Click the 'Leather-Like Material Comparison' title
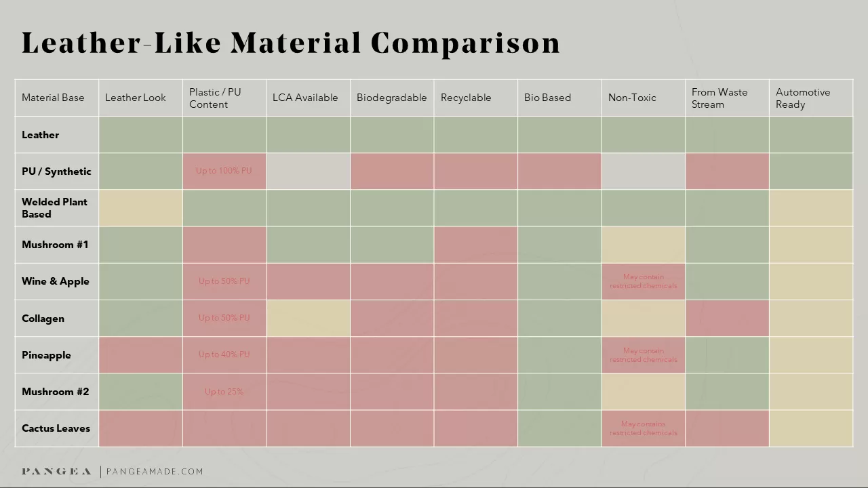Screen dimensions: 868x488 (x=291, y=42)
